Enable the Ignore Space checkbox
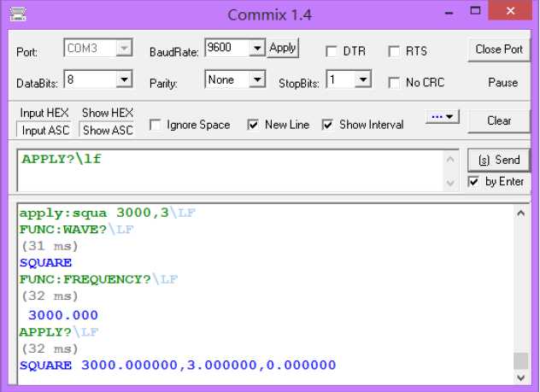540x392 pixels. [156, 125]
